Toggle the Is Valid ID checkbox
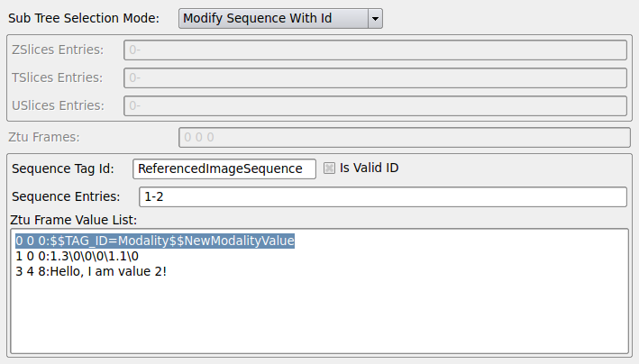This screenshot has height=364, width=639. 330,168
